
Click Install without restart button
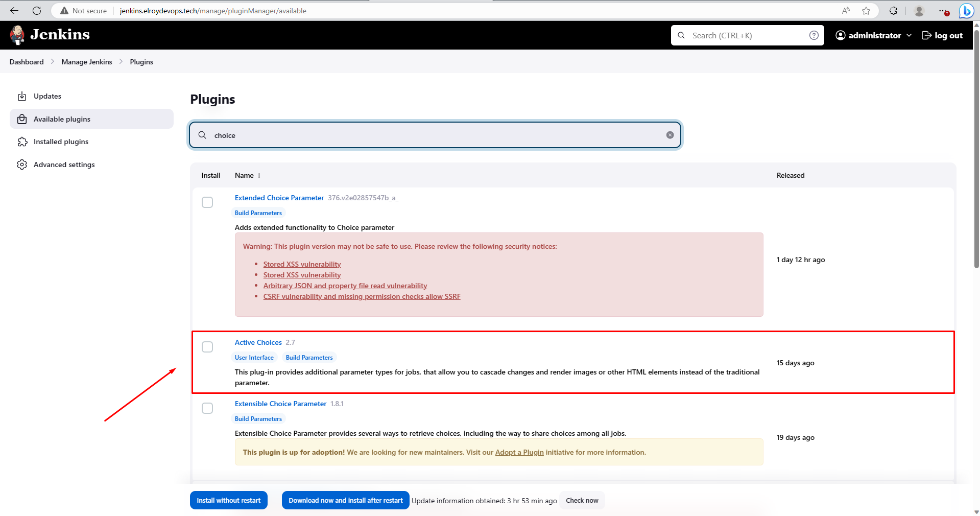click(x=229, y=500)
